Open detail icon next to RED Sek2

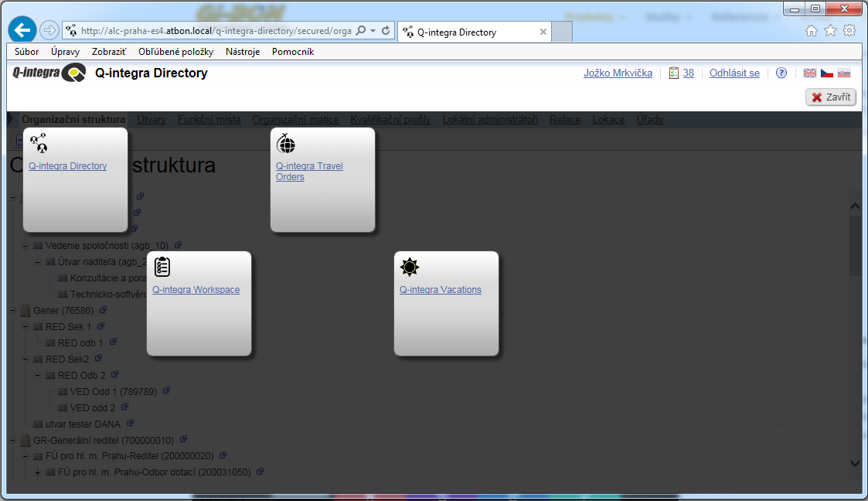(x=98, y=359)
